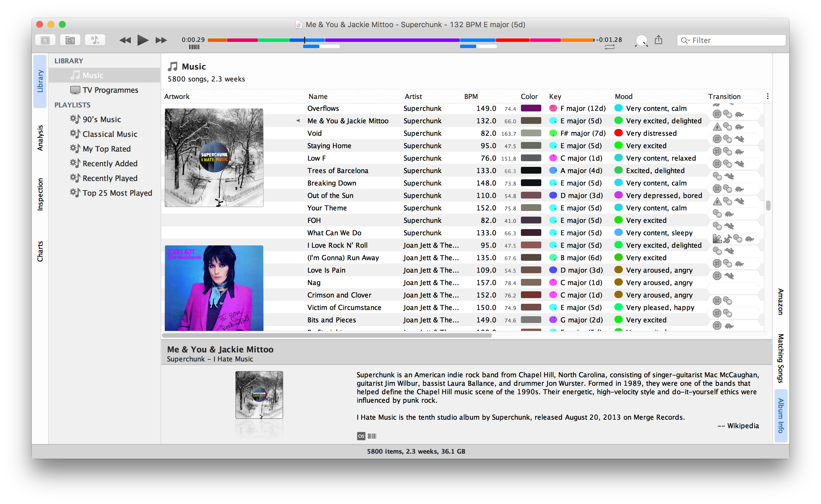Sort by the Artist column header
The image size is (821, 504).
[413, 97]
